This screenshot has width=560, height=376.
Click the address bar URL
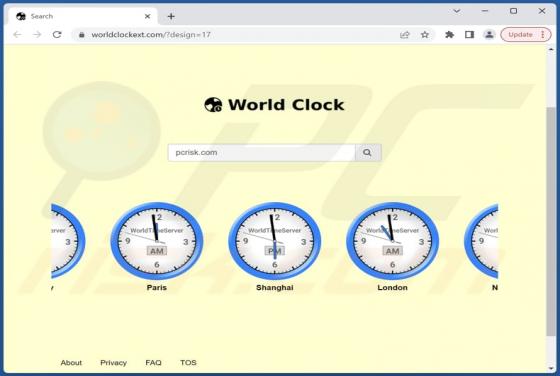tap(151, 35)
